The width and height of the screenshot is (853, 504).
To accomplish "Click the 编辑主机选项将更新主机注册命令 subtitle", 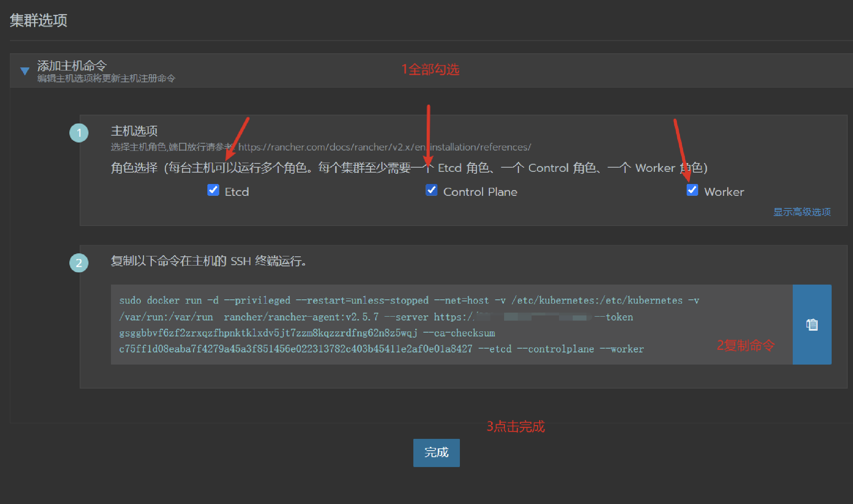I will (106, 78).
